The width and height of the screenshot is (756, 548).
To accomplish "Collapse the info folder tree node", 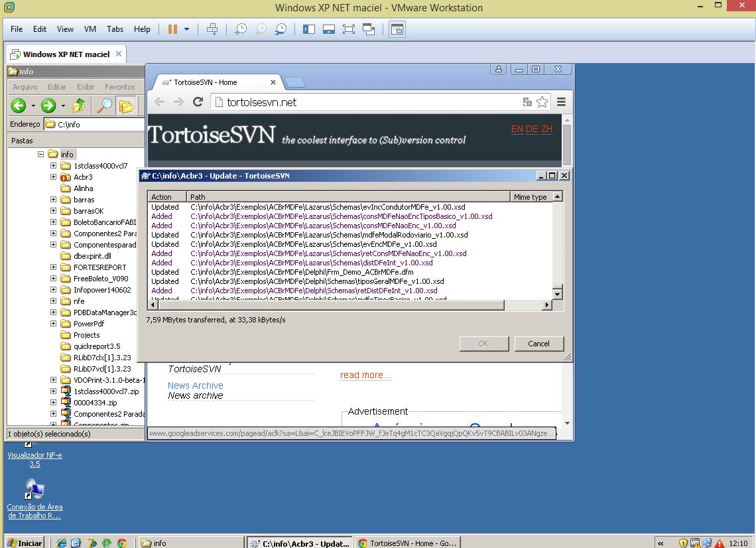I will pyautogui.click(x=40, y=155).
